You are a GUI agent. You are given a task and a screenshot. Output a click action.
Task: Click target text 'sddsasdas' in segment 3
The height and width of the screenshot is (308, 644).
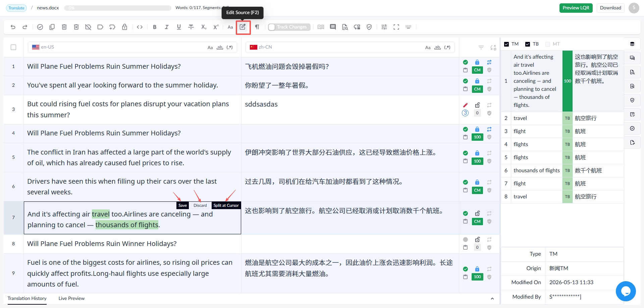pos(261,104)
